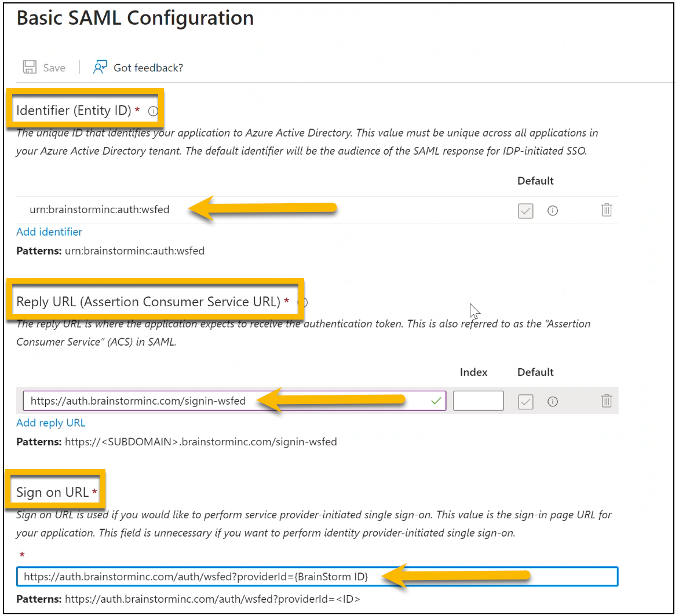Focus the identifier field urn:brainstorminc:auth:wsfed
679x616 pixels.
coord(100,210)
